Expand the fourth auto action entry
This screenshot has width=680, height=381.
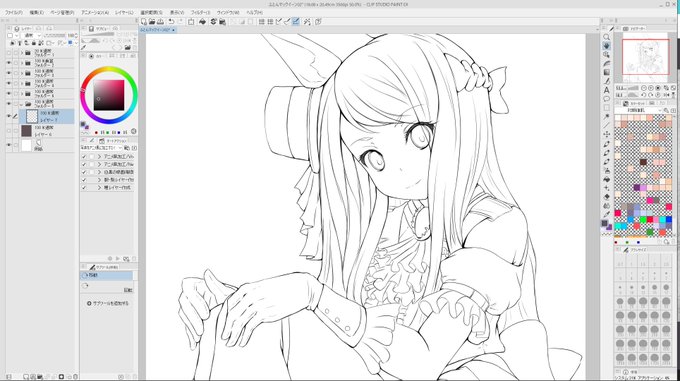click(x=99, y=180)
